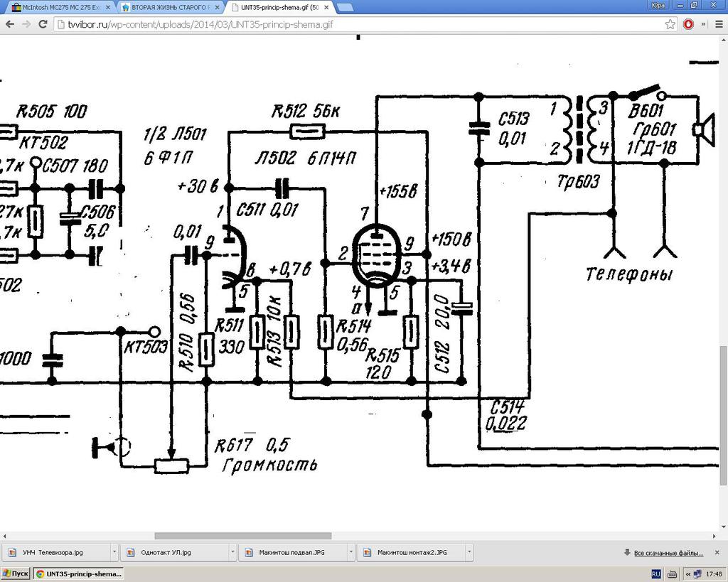This screenshot has width=728, height=582.
Task: Go forward to the next page
Action: (x=26, y=24)
